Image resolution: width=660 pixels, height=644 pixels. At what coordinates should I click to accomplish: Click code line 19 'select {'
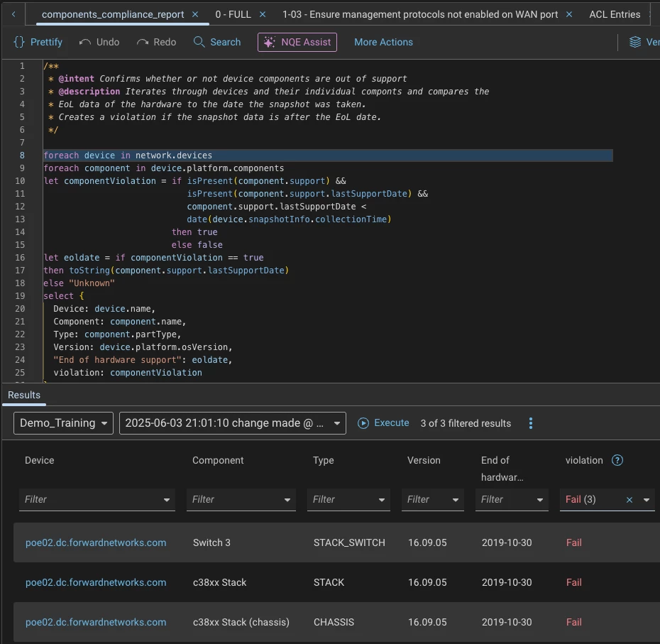point(64,295)
